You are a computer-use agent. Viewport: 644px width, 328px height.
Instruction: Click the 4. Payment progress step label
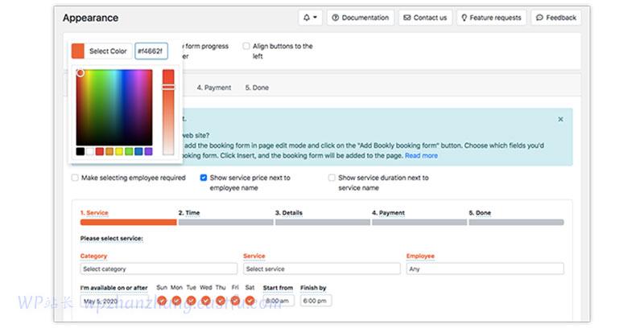[x=388, y=213]
